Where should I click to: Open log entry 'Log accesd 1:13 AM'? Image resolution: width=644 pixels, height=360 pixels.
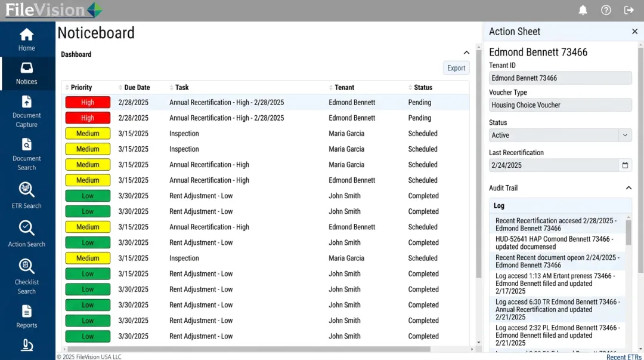[x=558, y=284]
